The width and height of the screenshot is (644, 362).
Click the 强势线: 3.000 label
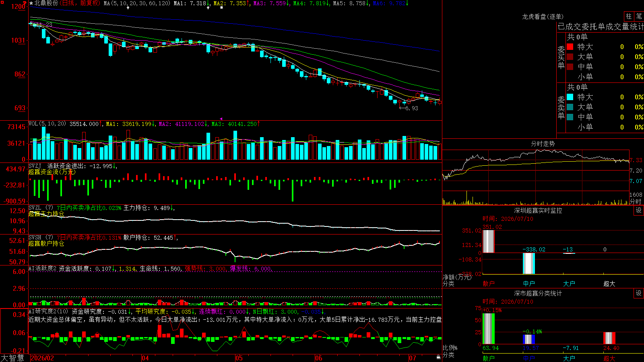pyautogui.click(x=205, y=268)
